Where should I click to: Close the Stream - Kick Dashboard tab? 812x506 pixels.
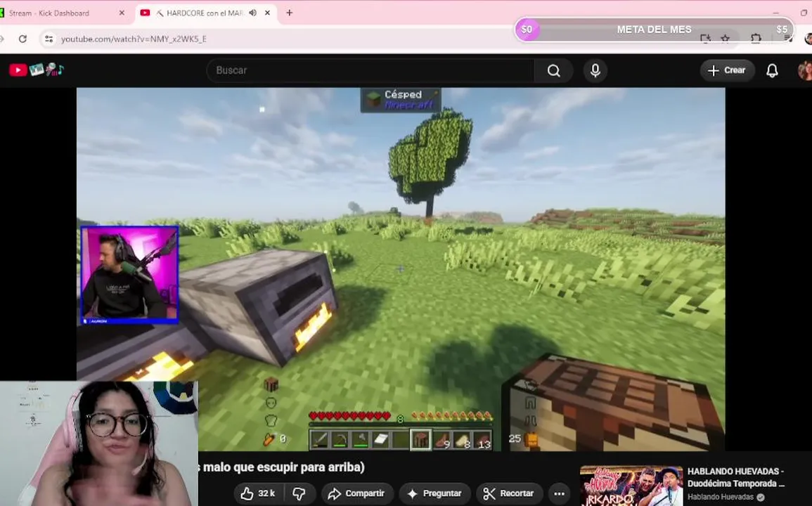tap(122, 13)
